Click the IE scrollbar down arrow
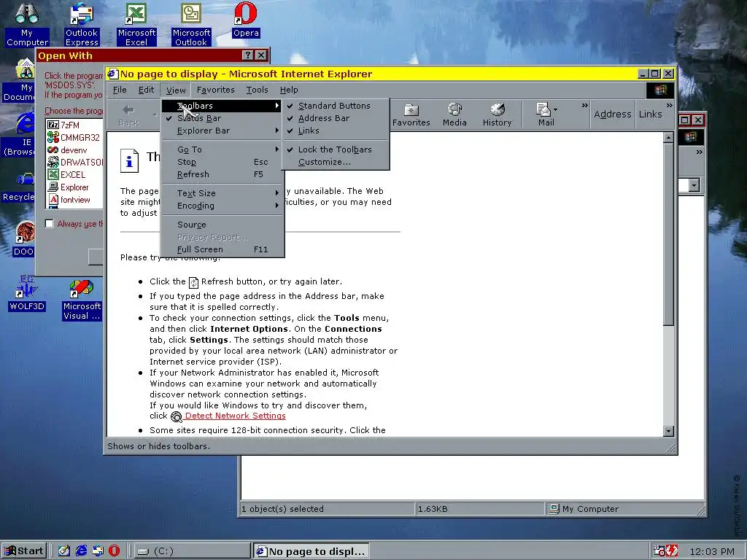 coord(668,431)
